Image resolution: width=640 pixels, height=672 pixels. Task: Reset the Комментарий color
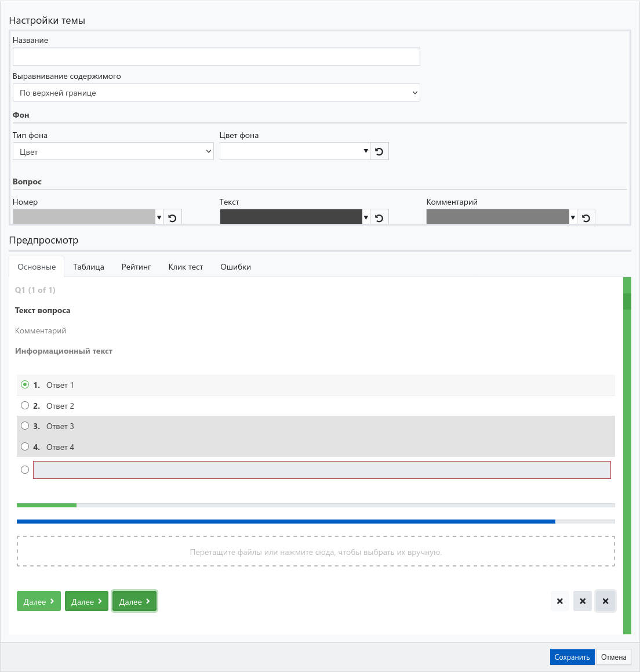[x=586, y=218]
